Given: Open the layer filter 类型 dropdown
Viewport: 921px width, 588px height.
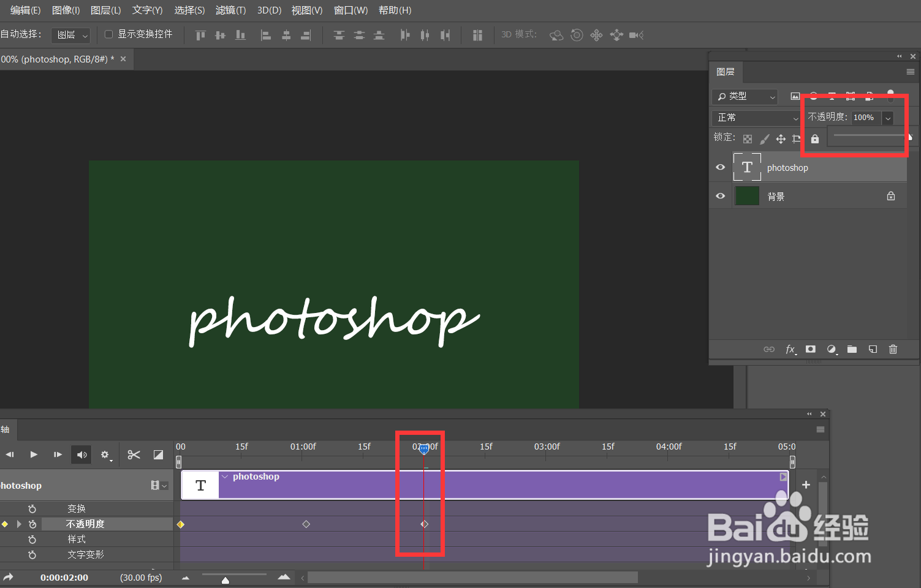Looking at the screenshot, I should 745,97.
